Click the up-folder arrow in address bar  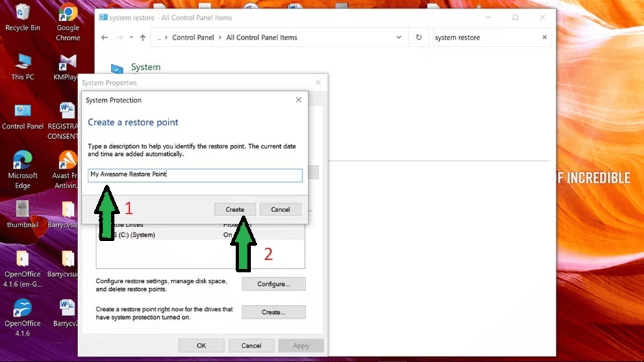(x=143, y=38)
